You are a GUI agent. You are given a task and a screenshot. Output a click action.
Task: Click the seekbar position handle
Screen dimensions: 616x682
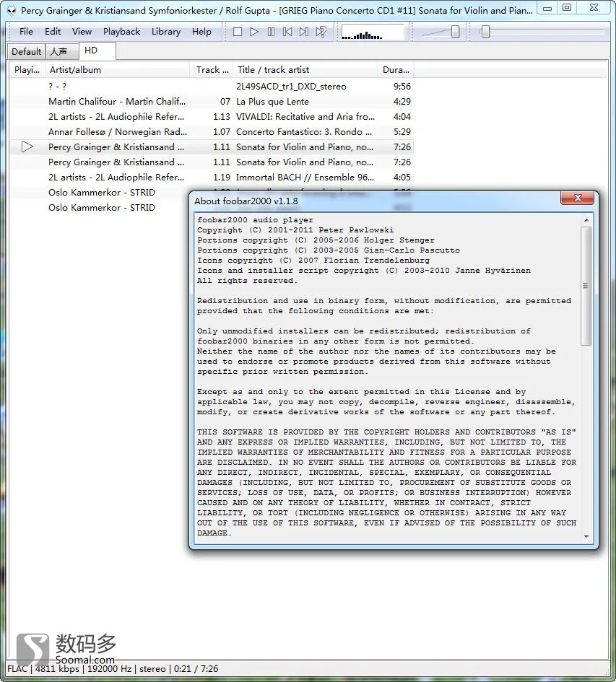(x=485, y=32)
